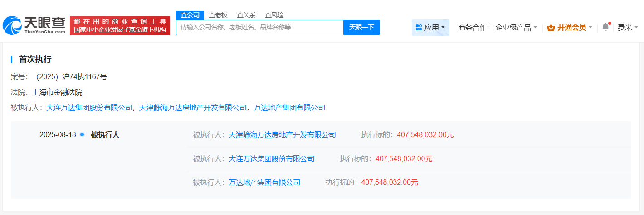The height and width of the screenshot is (215, 644).
Task: Click the amount in the 万达地产集团 row
Action: pos(390,182)
